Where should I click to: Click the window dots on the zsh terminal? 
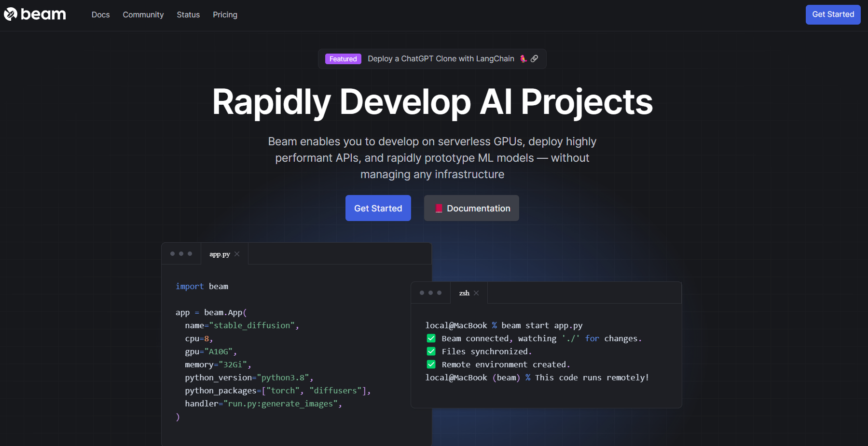pos(430,293)
